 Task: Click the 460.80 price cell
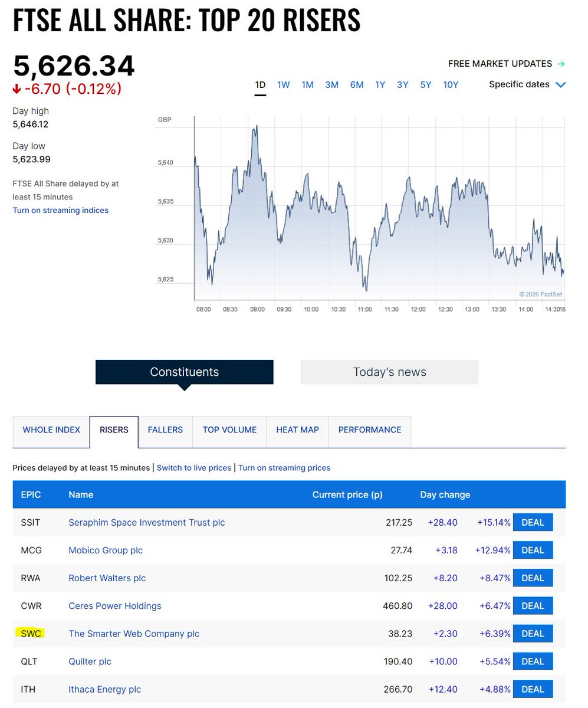click(x=398, y=606)
